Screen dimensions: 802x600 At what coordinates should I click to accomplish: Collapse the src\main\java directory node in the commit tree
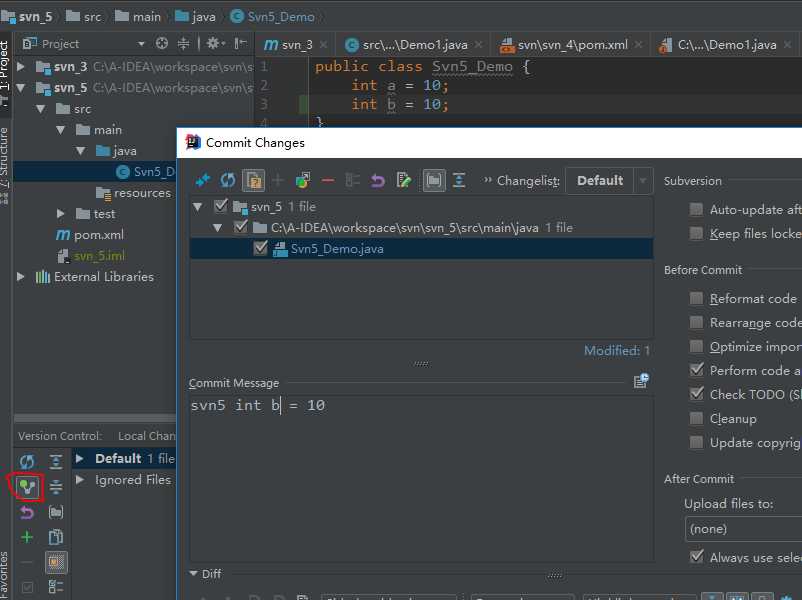click(x=217, y=228)
